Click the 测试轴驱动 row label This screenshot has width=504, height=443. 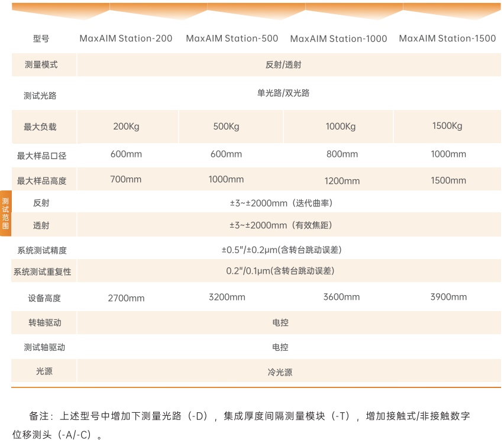[x=44, y=347]
